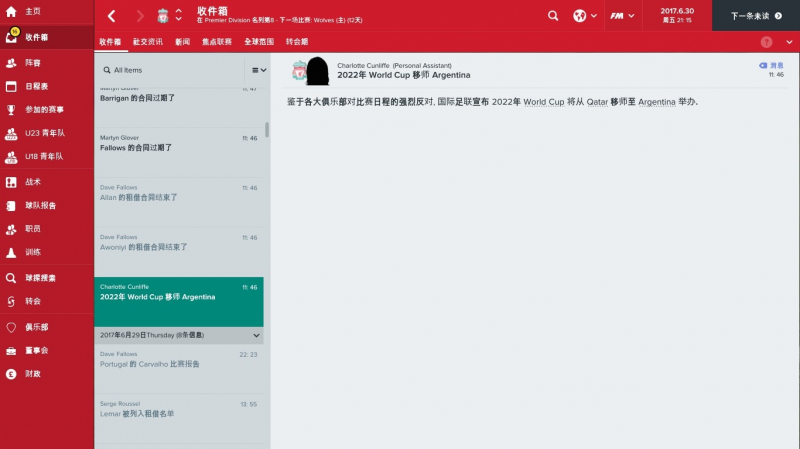The height and width of the screenshot is (449, 800).
Task: Open 战术 tactics icon in sidebar
Action: (11, 182)
